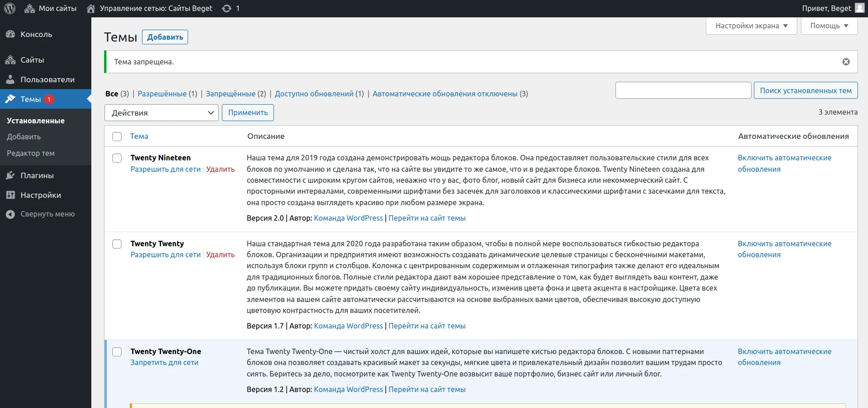Click the Консоль dashboard icon

[10, 34]
